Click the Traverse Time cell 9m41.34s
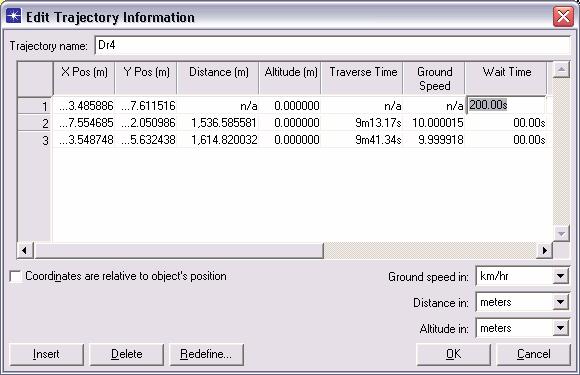 362,140
